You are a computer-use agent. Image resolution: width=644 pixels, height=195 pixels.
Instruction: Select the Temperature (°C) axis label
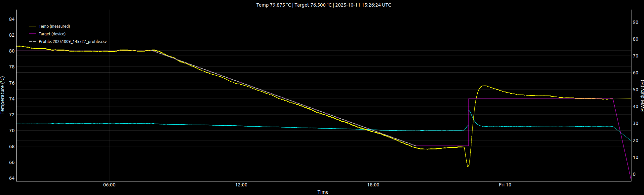tap(3, 95)
